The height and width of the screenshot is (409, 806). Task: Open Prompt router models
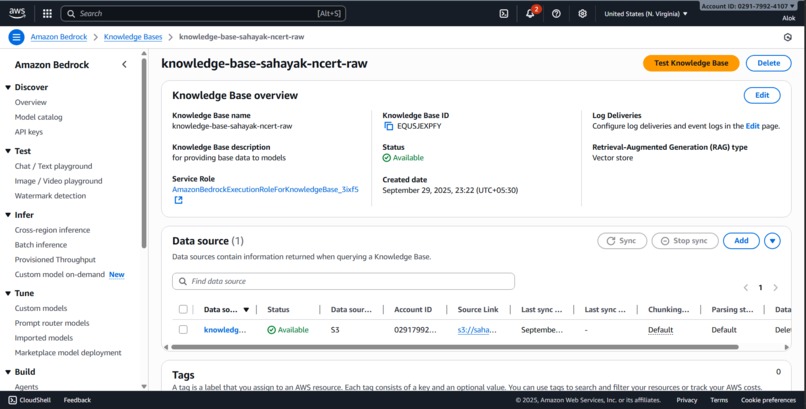point(52,323)
